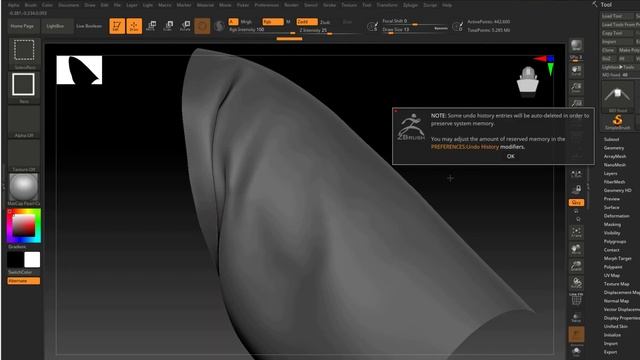Click the right shelf Move view icon

pos(576,249)
